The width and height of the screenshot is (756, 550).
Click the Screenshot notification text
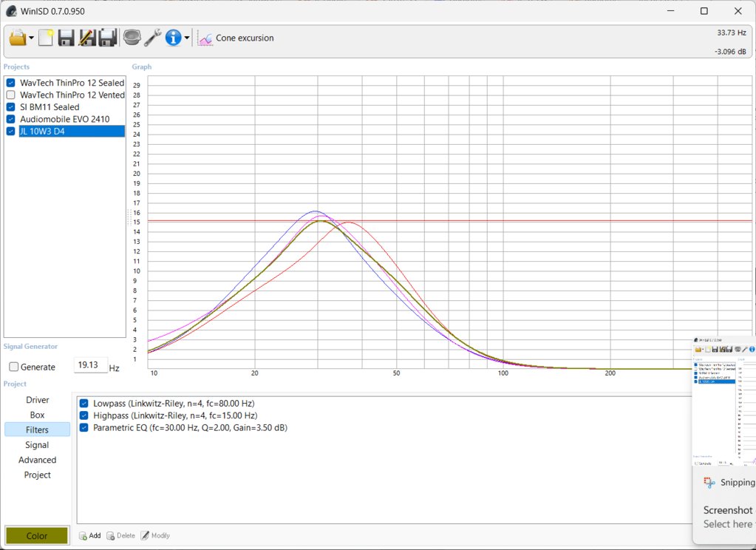click(728, 510)
